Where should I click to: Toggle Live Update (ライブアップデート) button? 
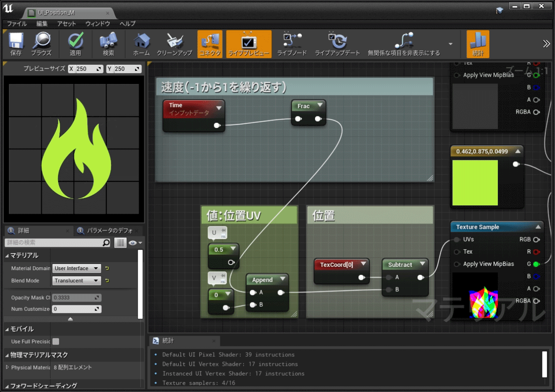pos(337,44)
